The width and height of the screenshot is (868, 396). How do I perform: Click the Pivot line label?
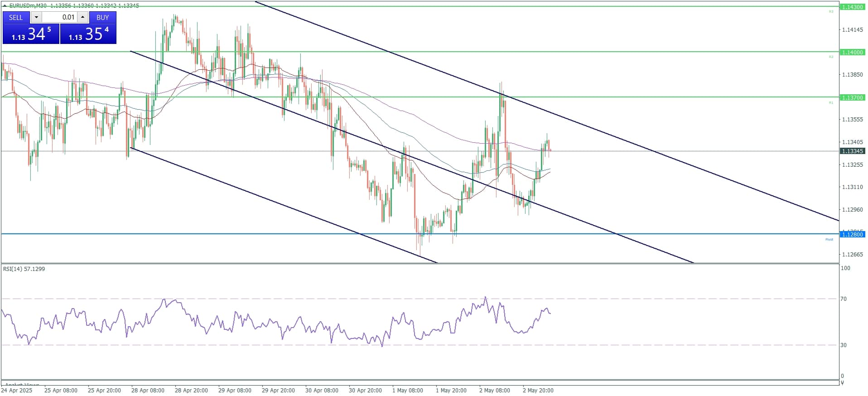[829, 239]
